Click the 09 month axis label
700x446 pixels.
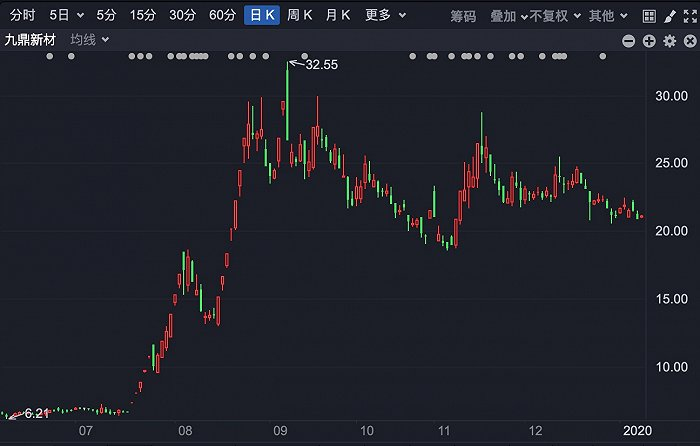pos(280,431)
